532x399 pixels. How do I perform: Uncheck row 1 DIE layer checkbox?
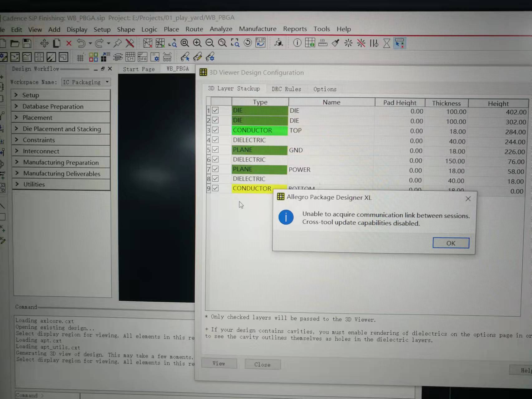tap(215, 110)
